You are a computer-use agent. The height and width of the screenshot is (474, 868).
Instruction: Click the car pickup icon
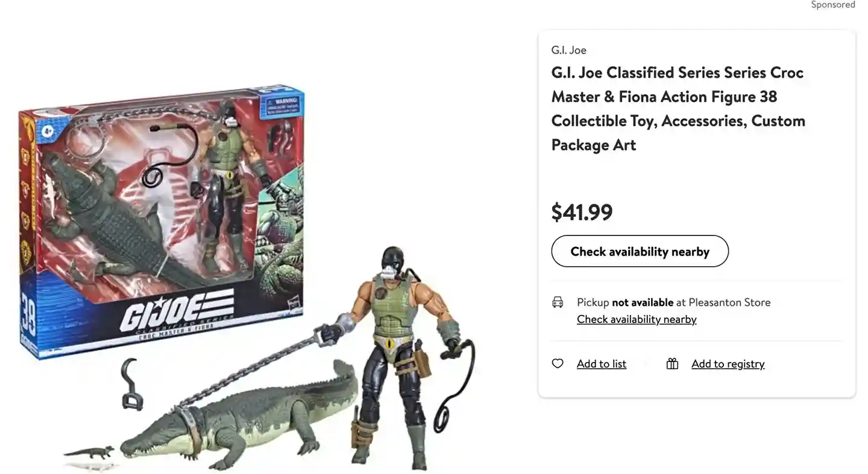tap(558, 302)
